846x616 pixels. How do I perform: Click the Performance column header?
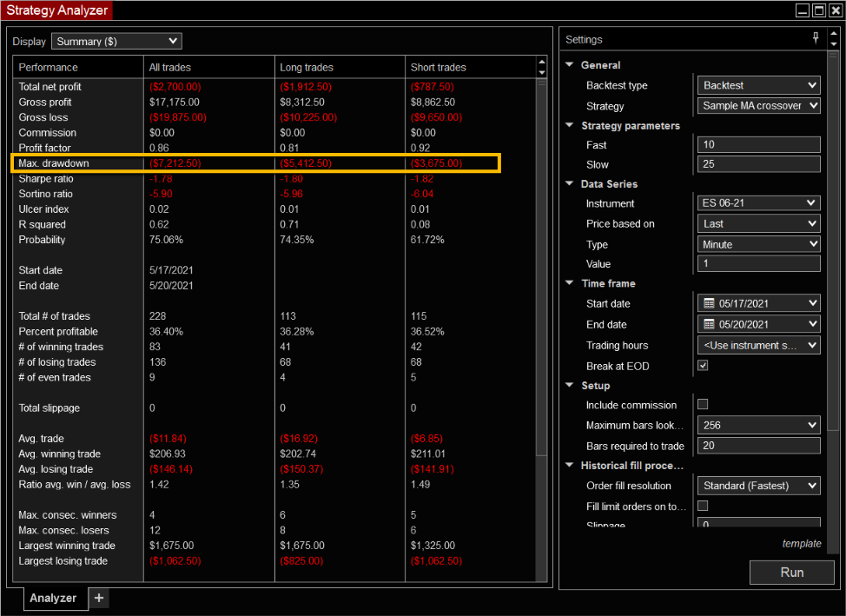(x=78, y=68)
